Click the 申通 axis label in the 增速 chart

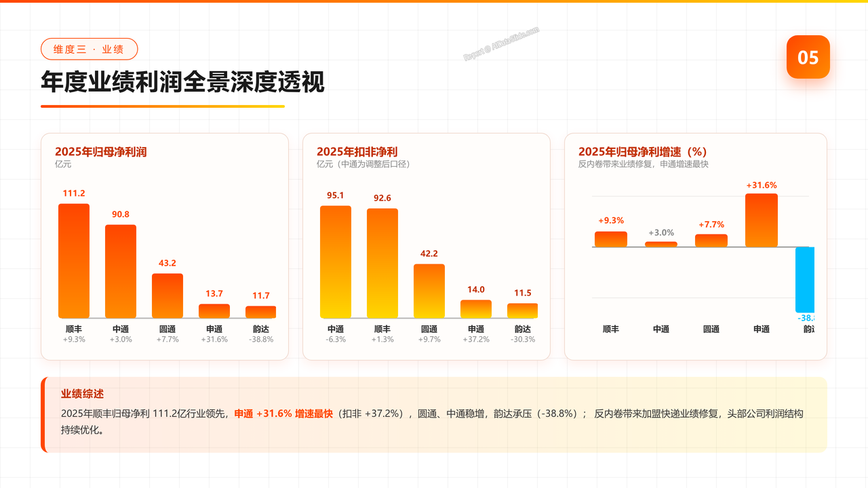point(762,329)
